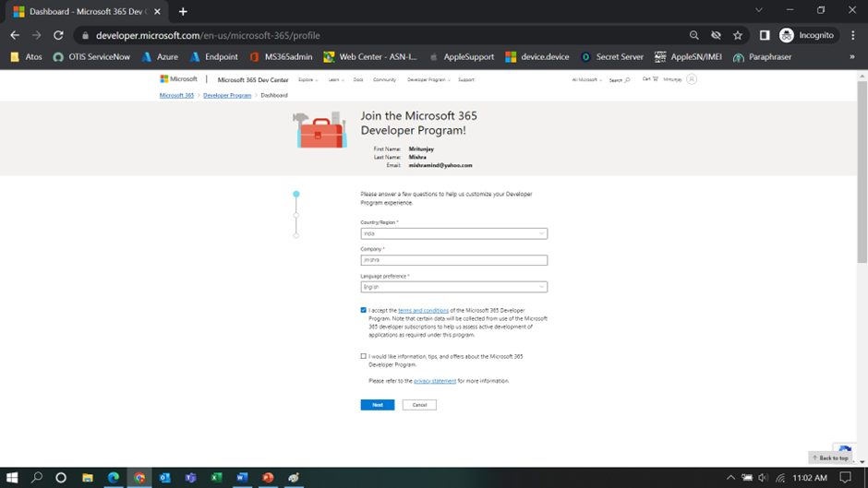
Task: Click the Microsoft 365 breadcrumb link
Action: coord(176,95)
